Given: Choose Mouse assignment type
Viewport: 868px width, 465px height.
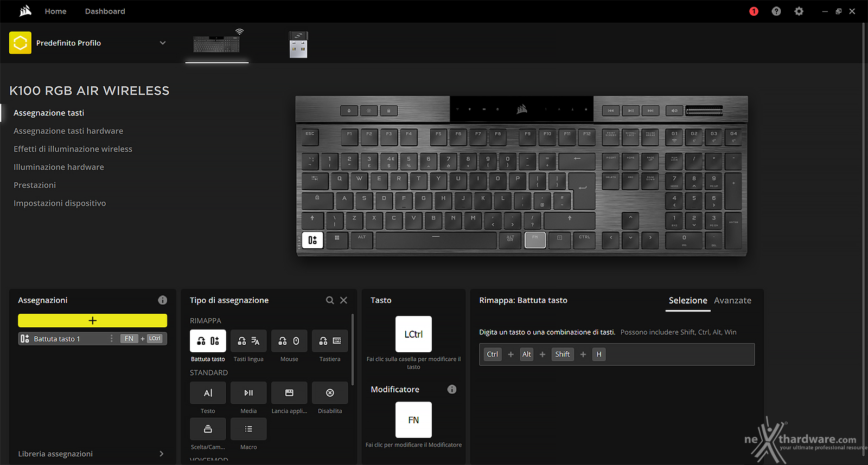Looking at the screenshot, I should coord(289,341).
